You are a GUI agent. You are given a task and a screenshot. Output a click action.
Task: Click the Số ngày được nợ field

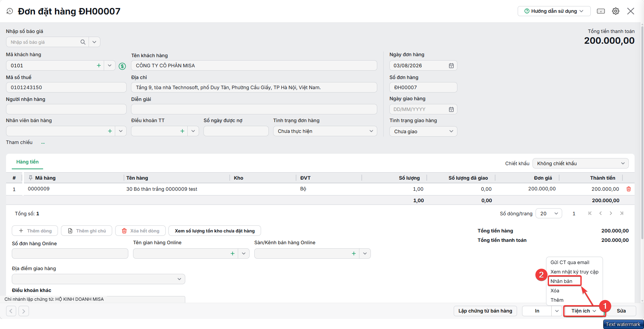(236, 131)
